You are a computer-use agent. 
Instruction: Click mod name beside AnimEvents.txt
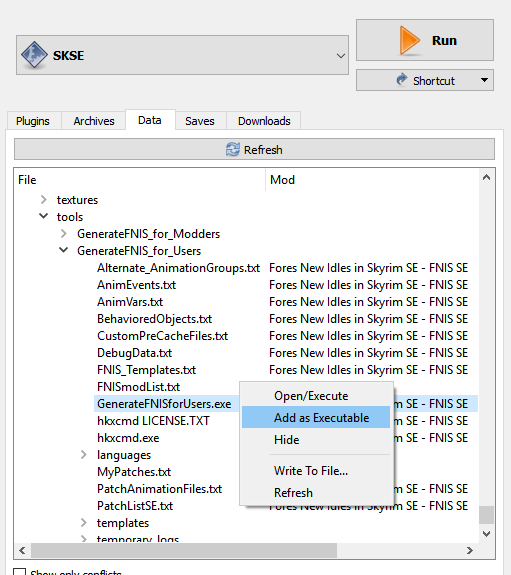pos(368,285)
